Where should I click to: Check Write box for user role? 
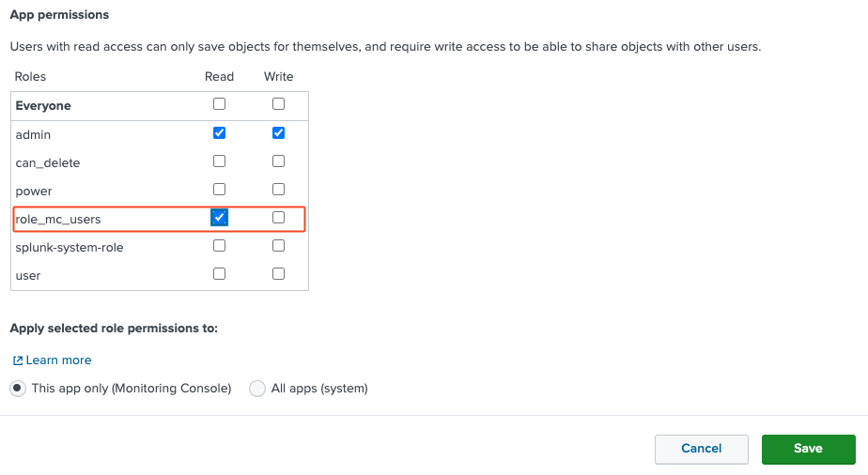pyautogui.click(x=278, y=274)
